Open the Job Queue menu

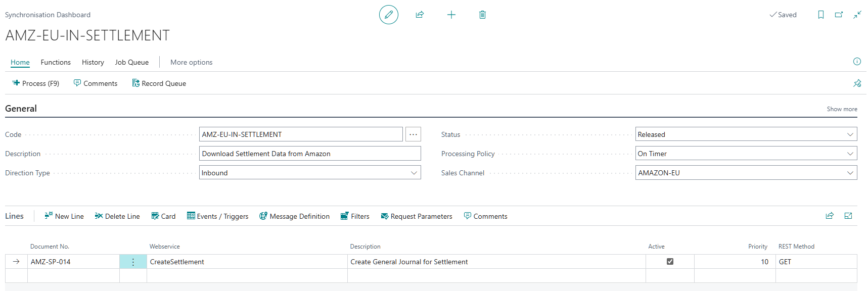(x=132, y=62)
